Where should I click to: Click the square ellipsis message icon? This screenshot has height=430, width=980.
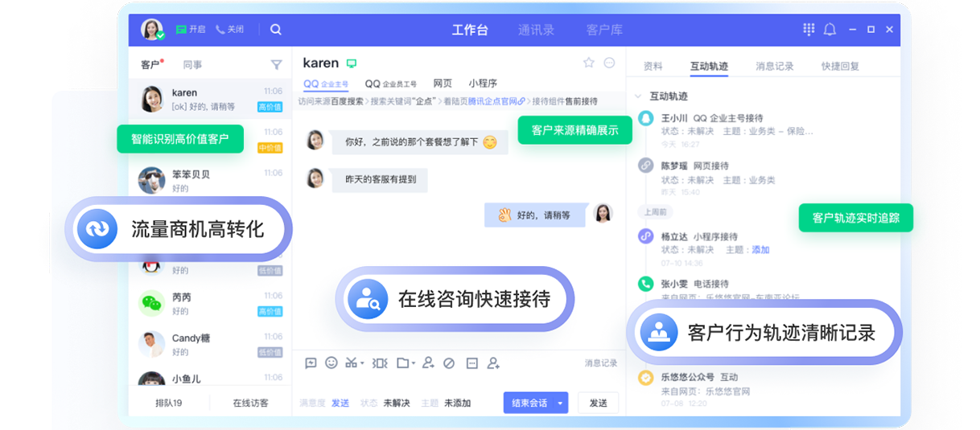point(471,363)
